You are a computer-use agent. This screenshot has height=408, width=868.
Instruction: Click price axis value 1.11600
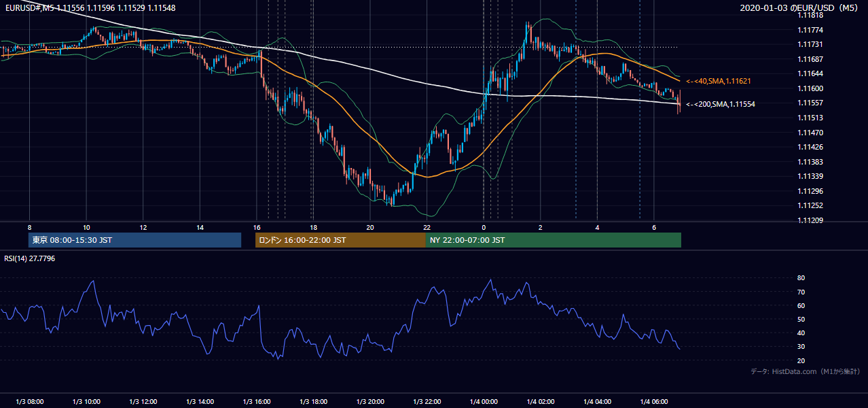(810, 88)
